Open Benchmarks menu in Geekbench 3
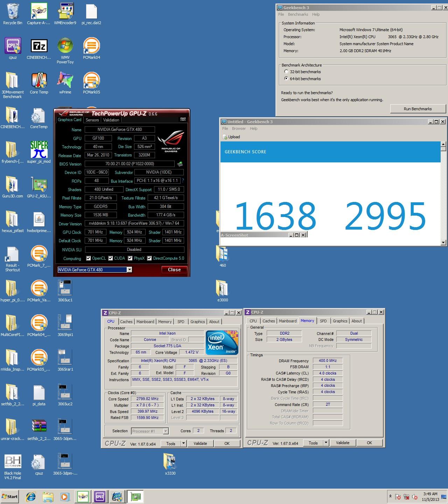 [x=298, y=14]
